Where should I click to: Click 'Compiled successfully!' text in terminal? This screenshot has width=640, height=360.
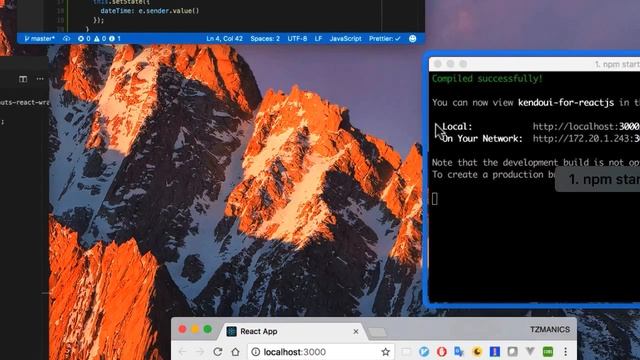click(x=487, y=79)
